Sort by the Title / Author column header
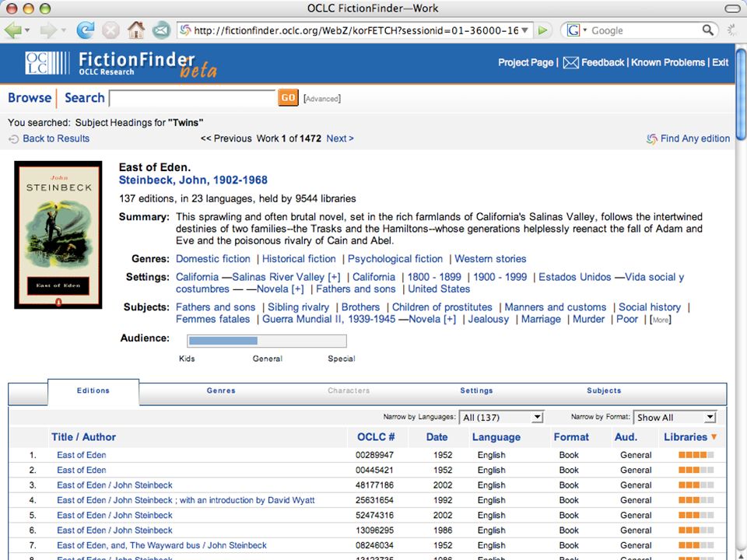Viewport: 747px width, 560px height. pyautogui.click(x=83, y=436)
